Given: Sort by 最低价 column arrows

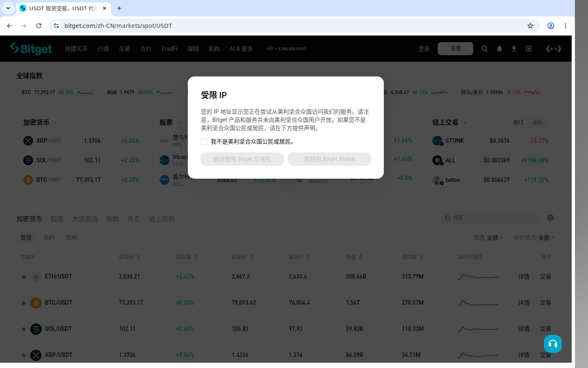Looking at the screenshot, I should pos(308,257).
